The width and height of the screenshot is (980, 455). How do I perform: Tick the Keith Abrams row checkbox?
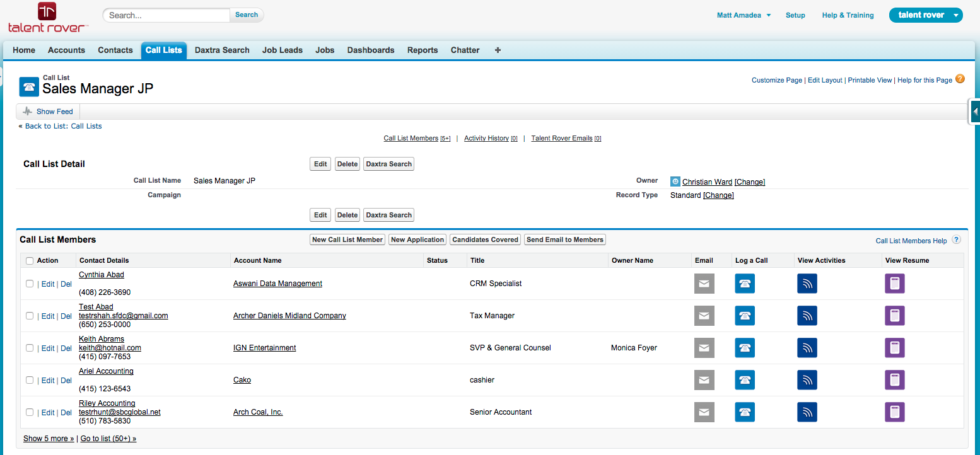[x=30, y=348]
